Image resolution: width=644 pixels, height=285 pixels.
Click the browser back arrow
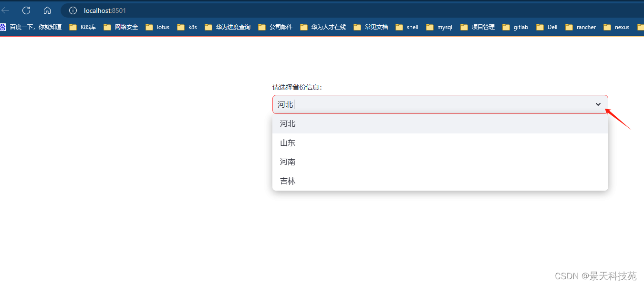click(5, 10)
